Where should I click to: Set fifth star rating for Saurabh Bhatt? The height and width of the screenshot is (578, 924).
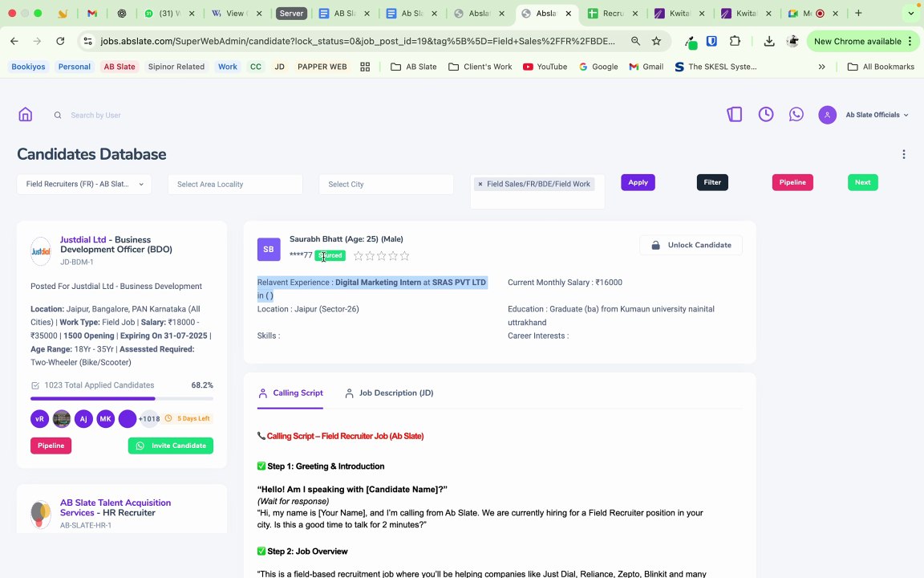[404, 256]
